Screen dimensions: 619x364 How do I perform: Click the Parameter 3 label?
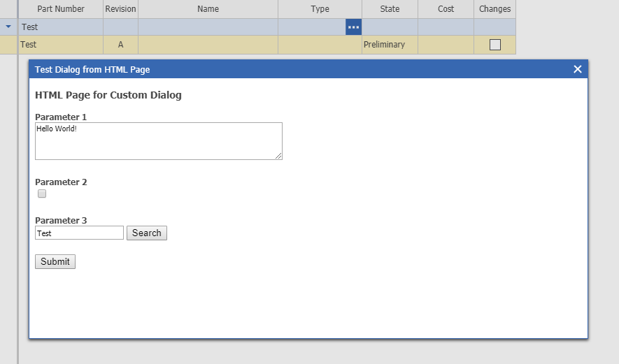point(61,221)
